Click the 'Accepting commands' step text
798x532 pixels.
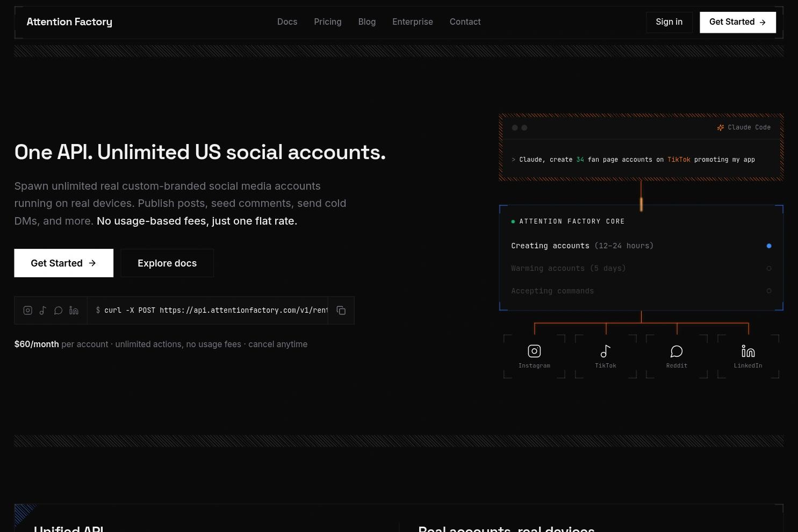(x=552, y=291)
